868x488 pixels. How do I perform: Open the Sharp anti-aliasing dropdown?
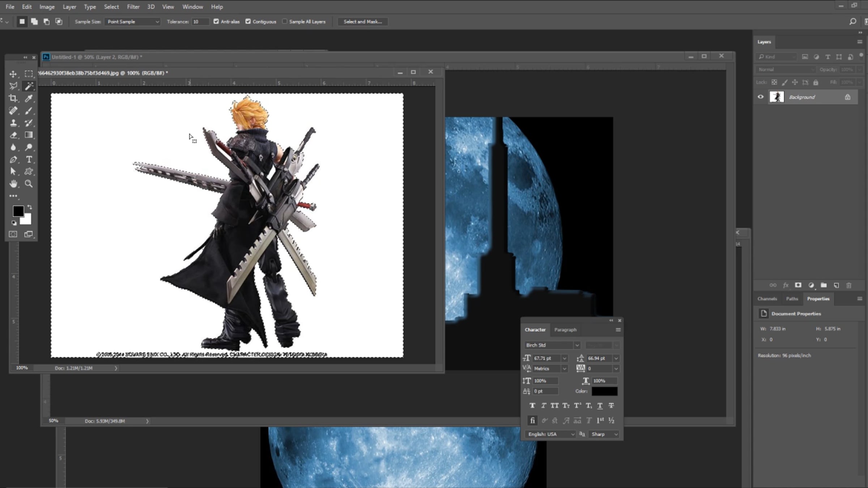[x=604, y=434]
